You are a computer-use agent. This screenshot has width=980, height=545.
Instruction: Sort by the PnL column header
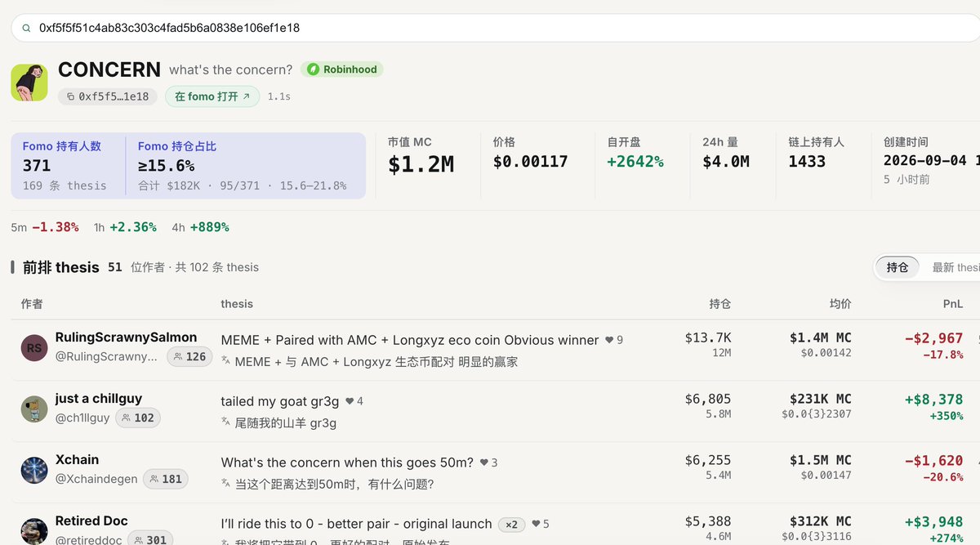coord(952,304)
